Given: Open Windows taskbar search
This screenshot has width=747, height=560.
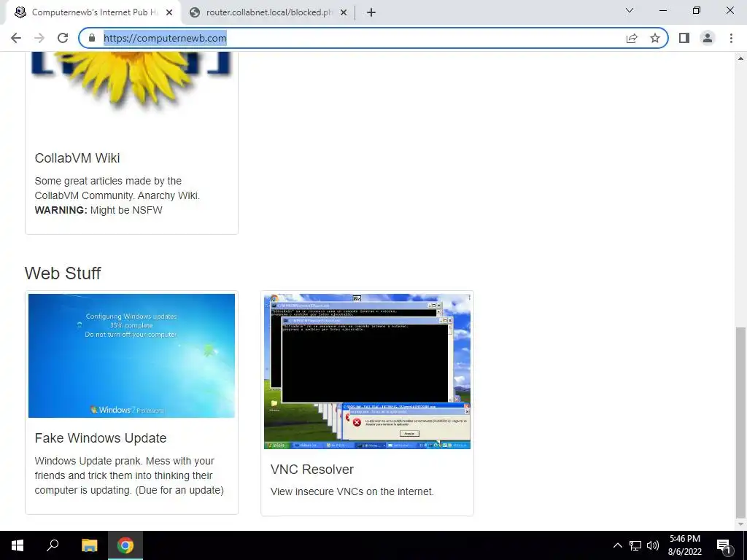Looking at the screenshot, I should point(53,545).
